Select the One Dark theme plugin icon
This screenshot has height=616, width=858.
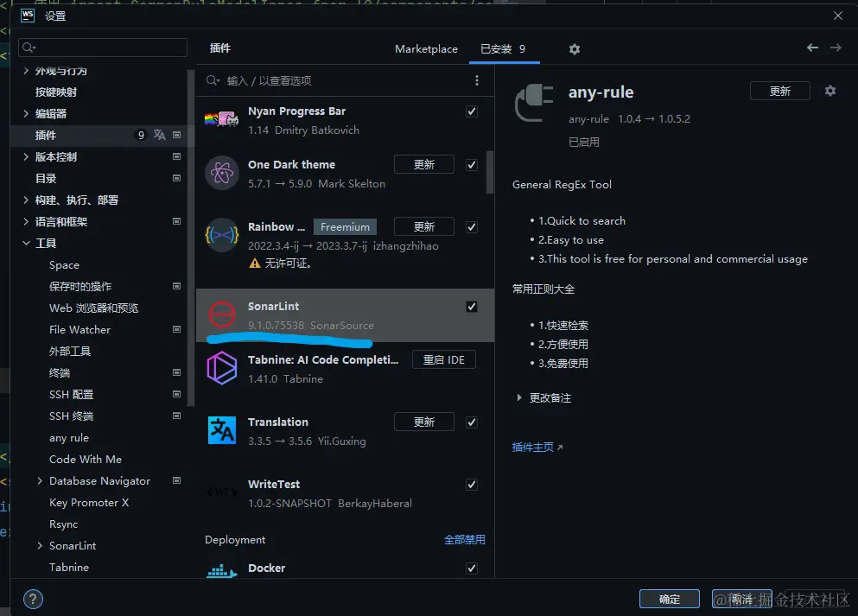[221, 172]
